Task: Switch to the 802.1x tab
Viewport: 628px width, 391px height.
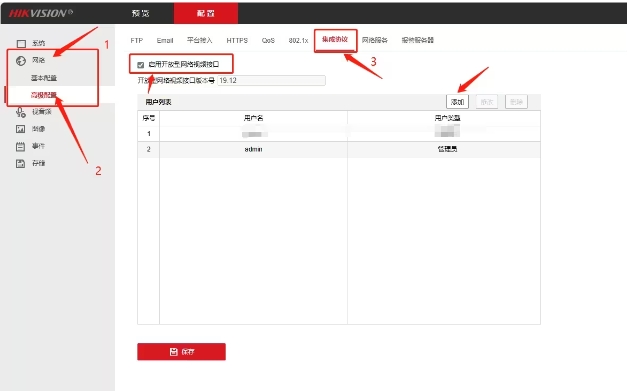Action: click(x=298, y=40)
